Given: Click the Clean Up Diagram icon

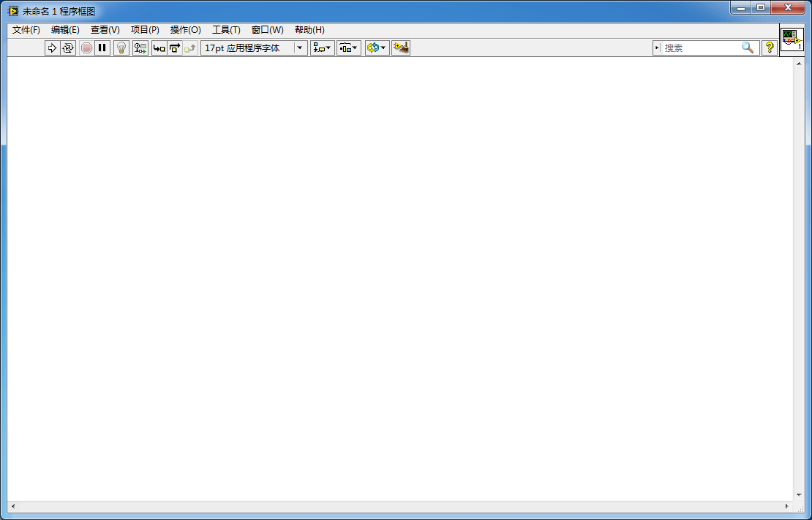Looking at the screenshot, I should (x=401, y=48).
